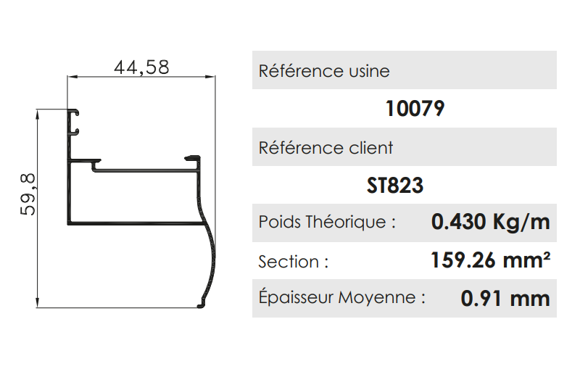Click the right arrowhead of the width dimension
This screenshot has width=588, height=377.
point(212,77)
